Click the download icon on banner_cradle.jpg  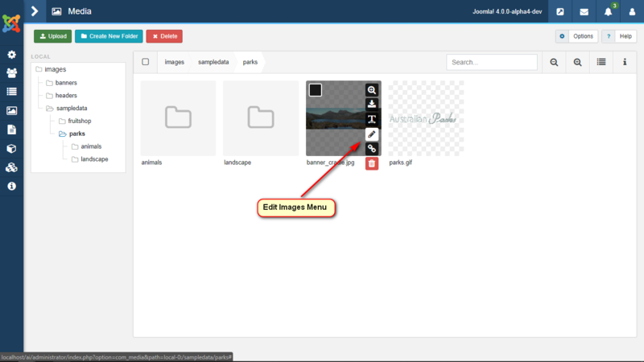click(371, 105)
